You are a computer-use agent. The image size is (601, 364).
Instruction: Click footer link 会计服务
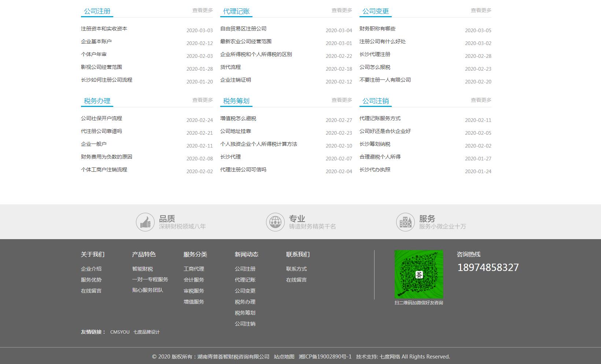[194, 280]
